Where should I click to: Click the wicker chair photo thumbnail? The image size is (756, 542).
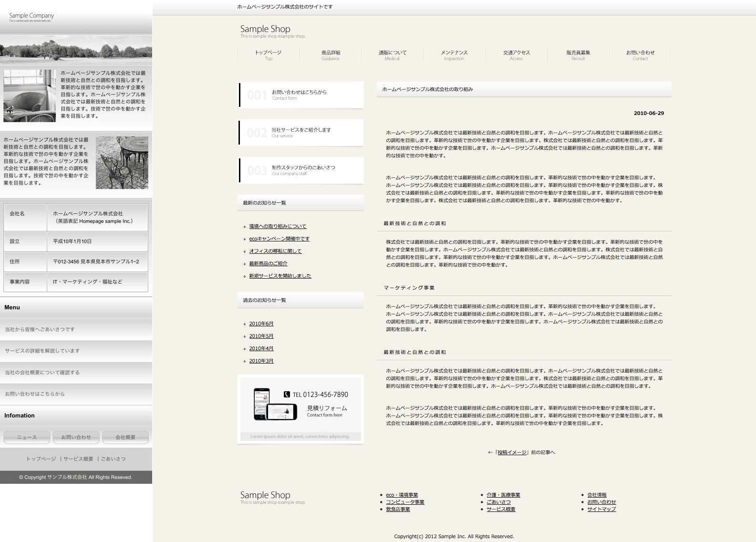[x=30, y=95]
